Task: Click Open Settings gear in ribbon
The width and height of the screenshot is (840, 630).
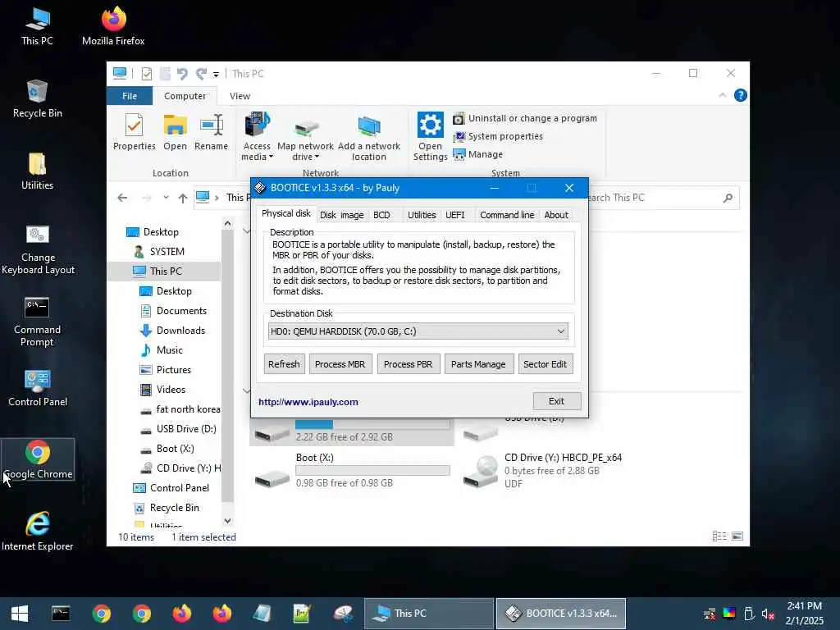Action: click(x=430, y=137)
